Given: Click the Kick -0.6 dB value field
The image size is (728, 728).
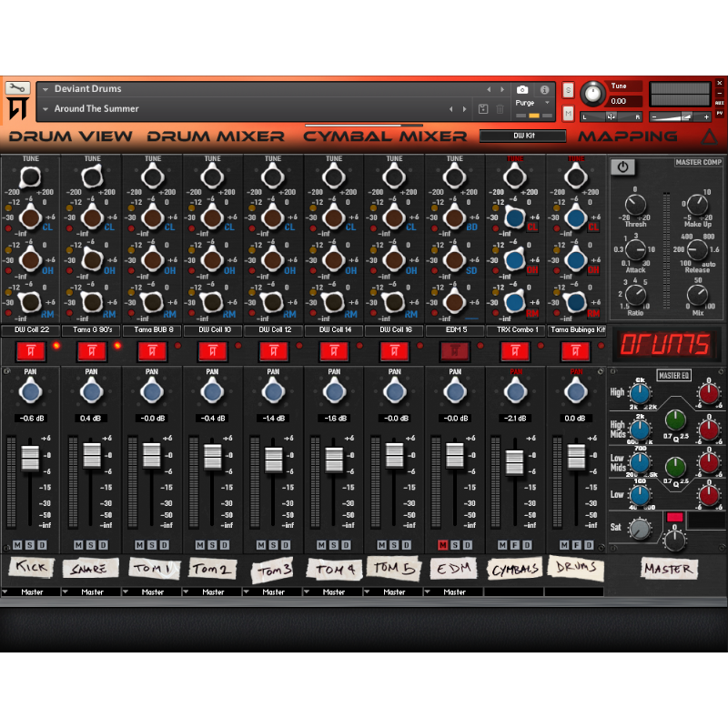Looking at the screenshot, I should [x=31, y=419].
